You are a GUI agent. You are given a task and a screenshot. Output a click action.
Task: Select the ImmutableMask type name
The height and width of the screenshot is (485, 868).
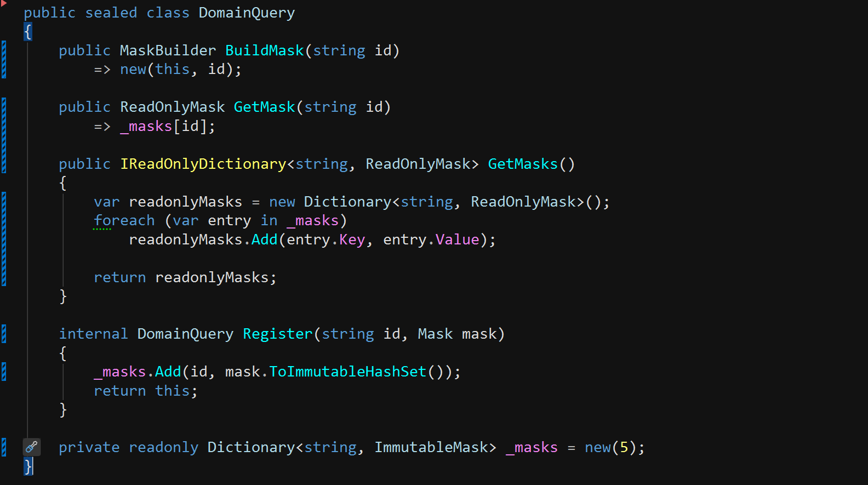[x=431, y=447]
